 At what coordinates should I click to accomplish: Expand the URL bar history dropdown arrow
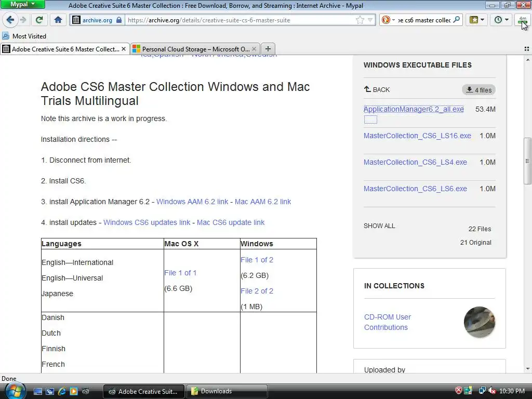point(370,20)
